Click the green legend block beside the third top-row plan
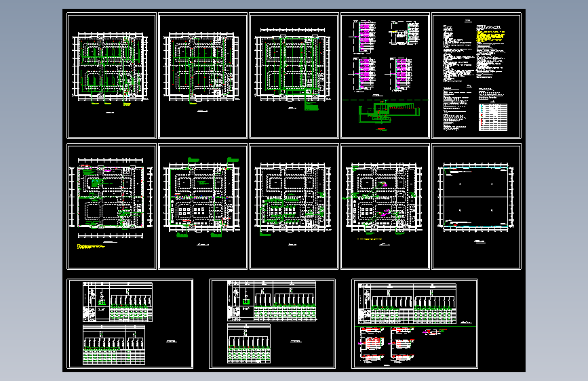 point(311,107)
